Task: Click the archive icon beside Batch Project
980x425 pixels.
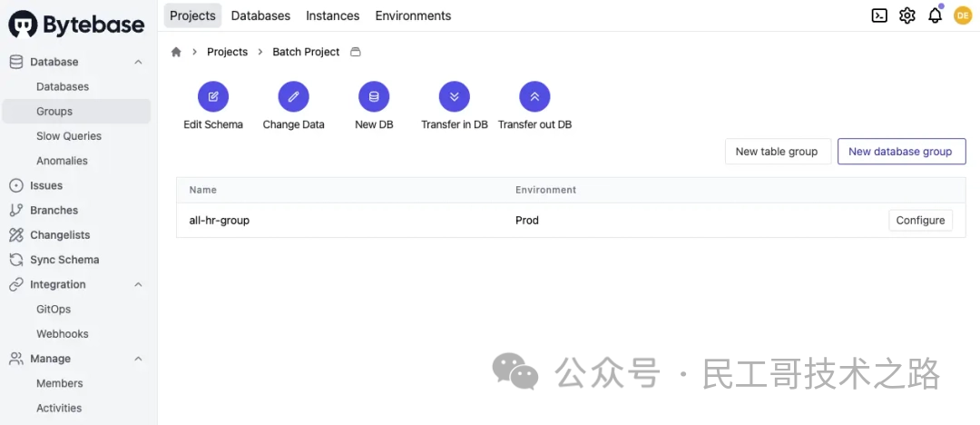Action: pyautogui.click(x=355, y=52)
